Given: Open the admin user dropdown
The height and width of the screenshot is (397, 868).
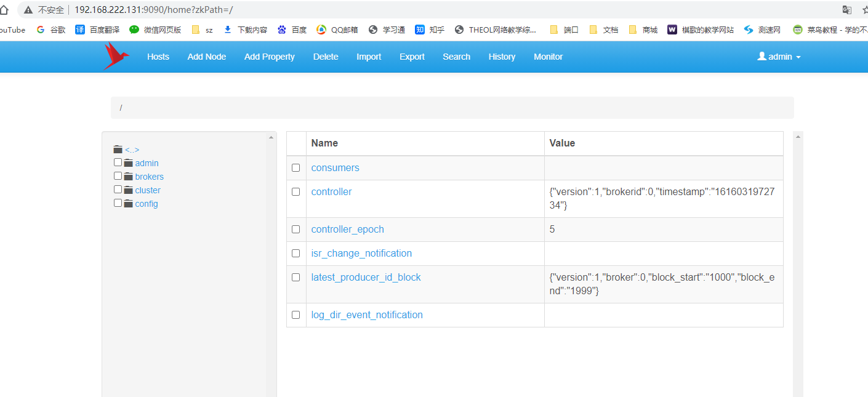Looking at the screenshot, I should (778, 57).
